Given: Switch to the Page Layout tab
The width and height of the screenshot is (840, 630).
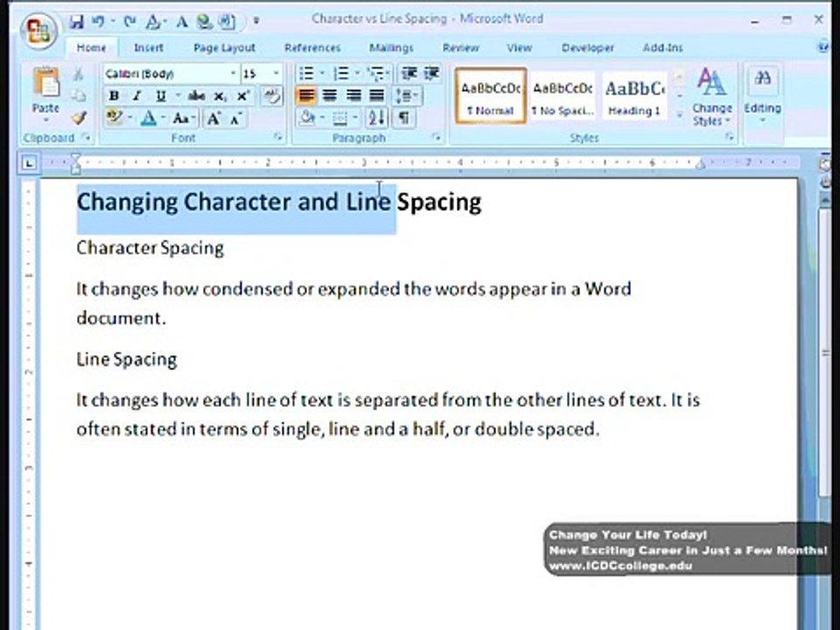Looking at the screenshot, I should tap(224, 48).
